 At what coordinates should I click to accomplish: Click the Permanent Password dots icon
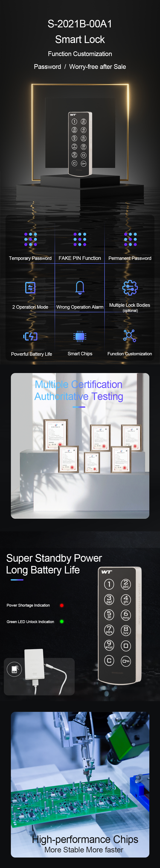(130, 239)
